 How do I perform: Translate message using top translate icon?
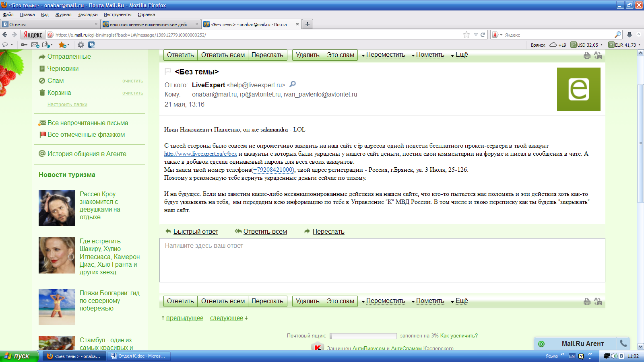coord(598,56)
